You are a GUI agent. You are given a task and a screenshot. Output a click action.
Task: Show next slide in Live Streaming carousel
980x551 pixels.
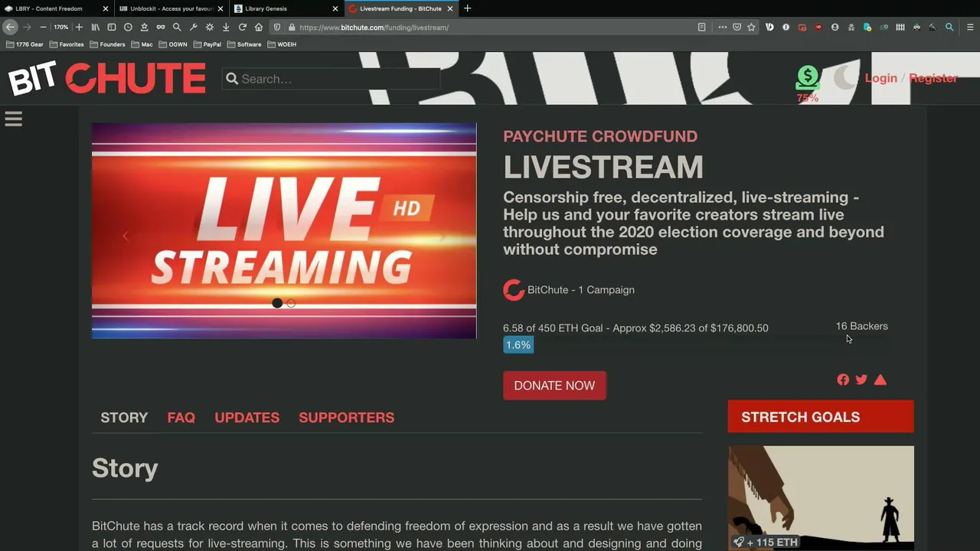click(442, 236)
